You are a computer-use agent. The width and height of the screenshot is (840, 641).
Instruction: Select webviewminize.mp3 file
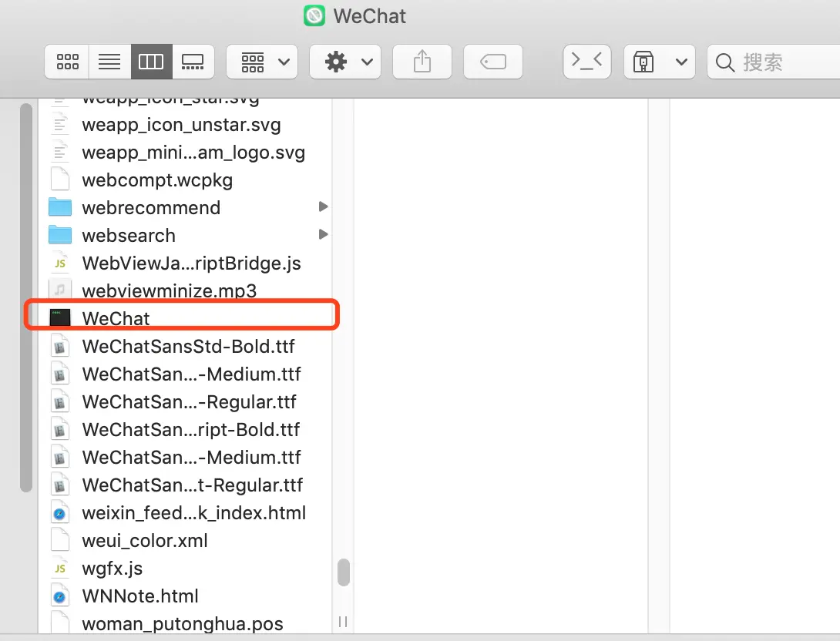click(x=170, y=290)
